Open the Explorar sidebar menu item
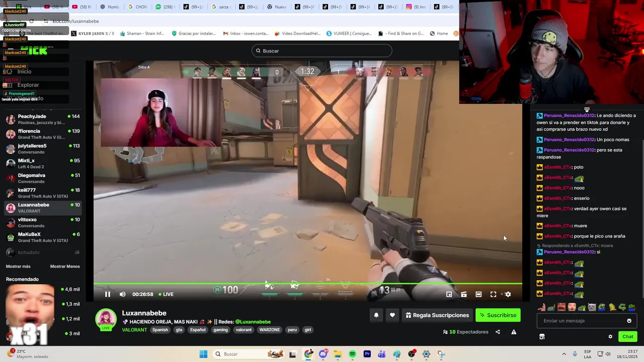644x362 pixels. click(28, 85)
